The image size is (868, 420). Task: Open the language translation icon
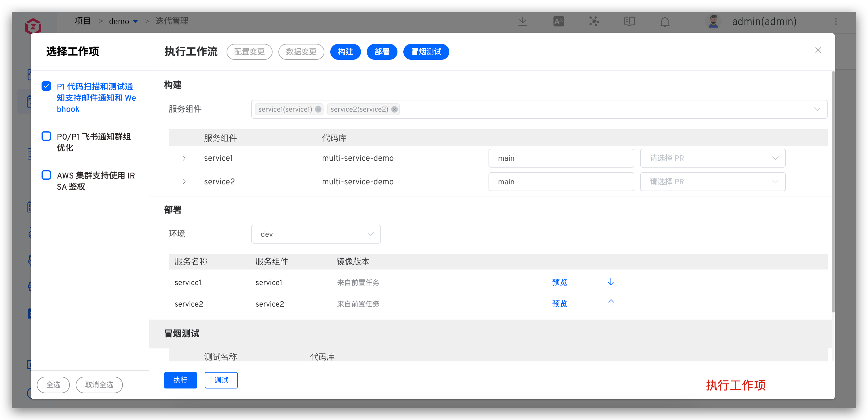[558, 21]
